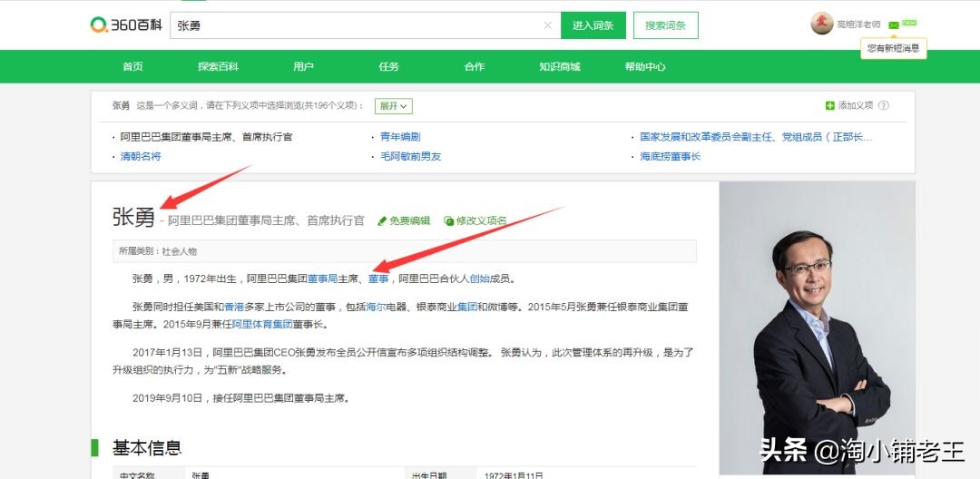
Task: Open the 董事 hyperlink after 主席、
Action: pos(378,279)
